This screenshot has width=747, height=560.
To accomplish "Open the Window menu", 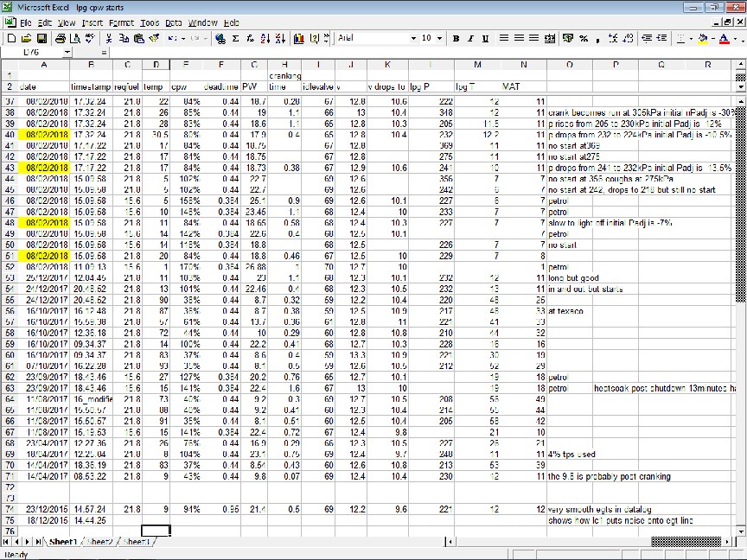I will 202,22.
